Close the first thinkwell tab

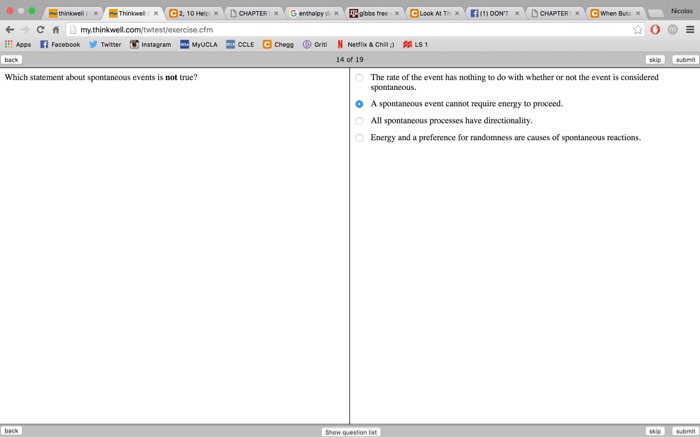pyautogui.click(x=96, y=13)
